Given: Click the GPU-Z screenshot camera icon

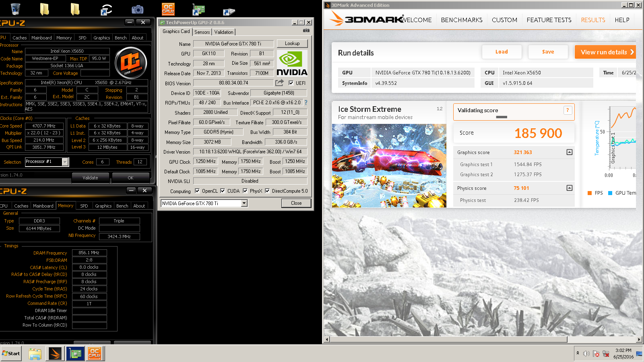Looking at the screenshot, I should point(306,31).
